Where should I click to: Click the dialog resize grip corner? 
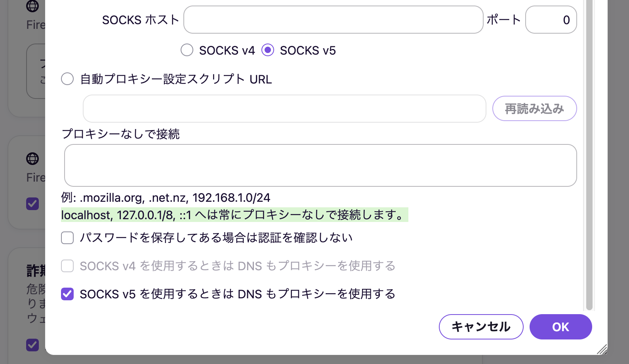click(602, 349)
